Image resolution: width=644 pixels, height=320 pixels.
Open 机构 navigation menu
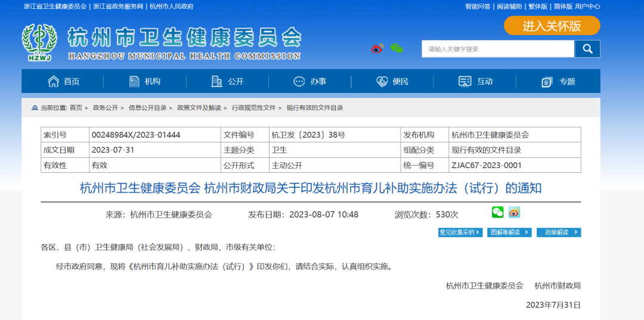click(x=153, y=82)
